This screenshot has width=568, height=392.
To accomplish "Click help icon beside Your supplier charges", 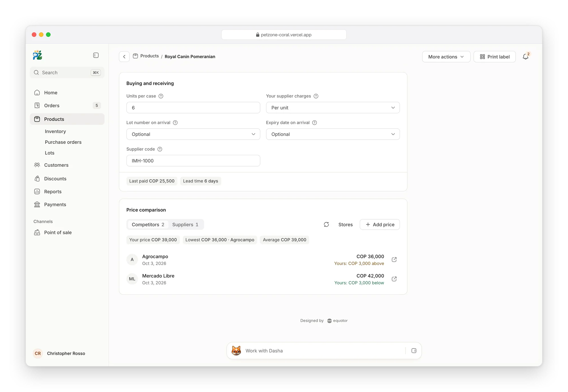I will coord(316,96).
